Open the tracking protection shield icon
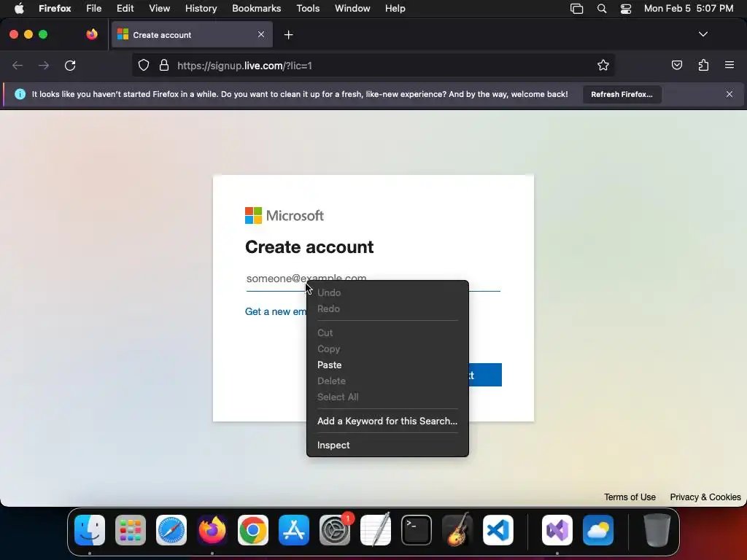The height and width of the screenshot is (560, 747). point(144,65)
